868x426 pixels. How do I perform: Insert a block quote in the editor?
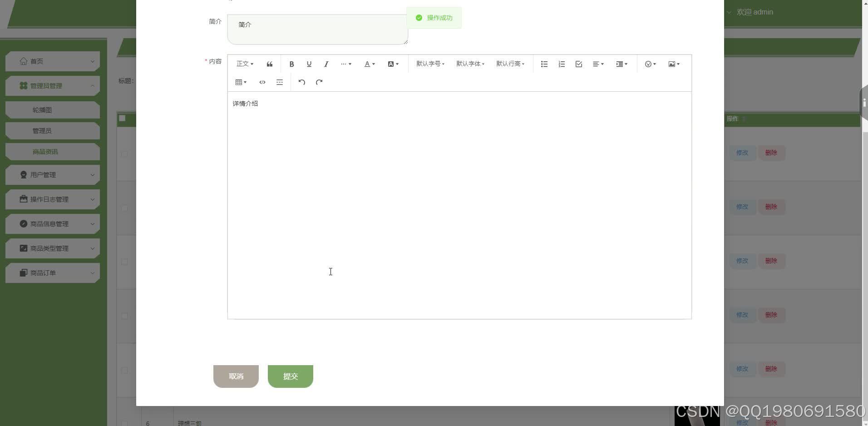pyautogui.click(x=270, y=64)
